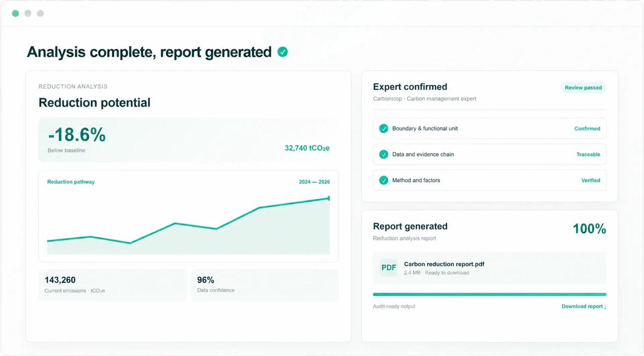Click the green window control dot

tap(16, 13)
